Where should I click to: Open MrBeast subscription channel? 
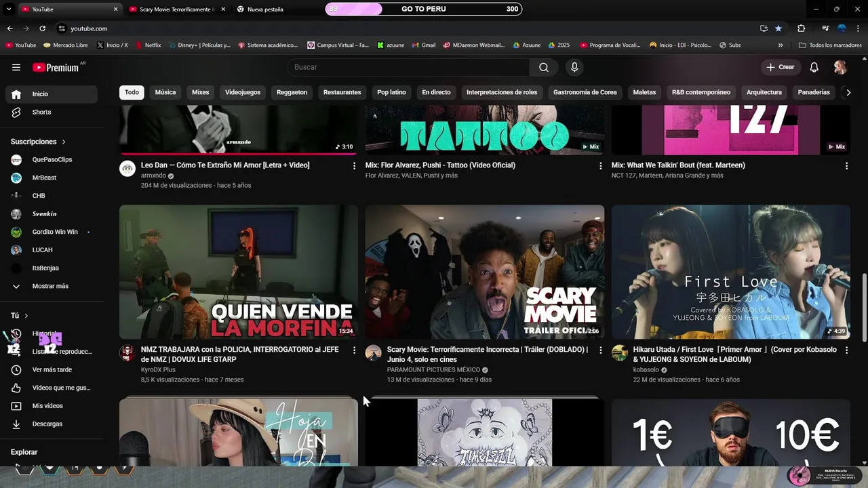coord(52,178)
